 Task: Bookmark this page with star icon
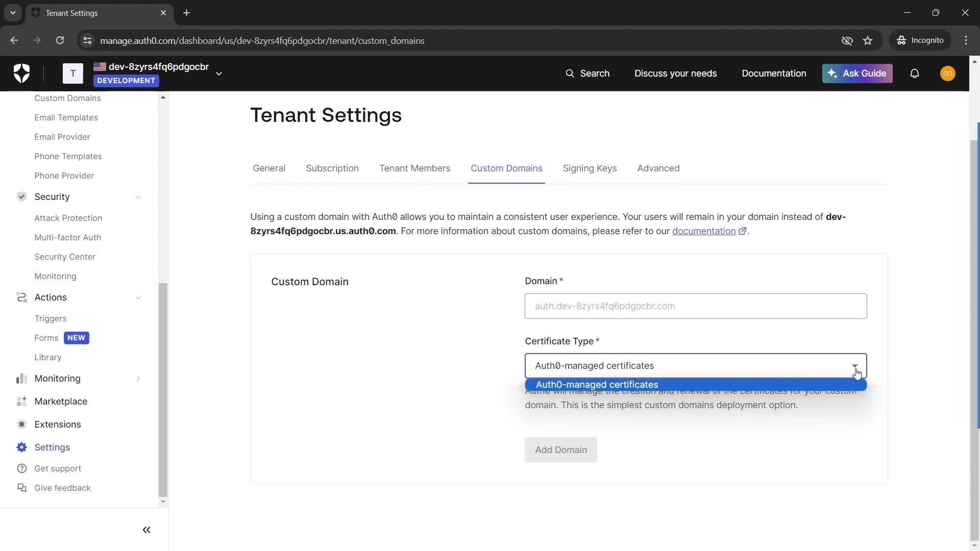click(x=868, y=40)
